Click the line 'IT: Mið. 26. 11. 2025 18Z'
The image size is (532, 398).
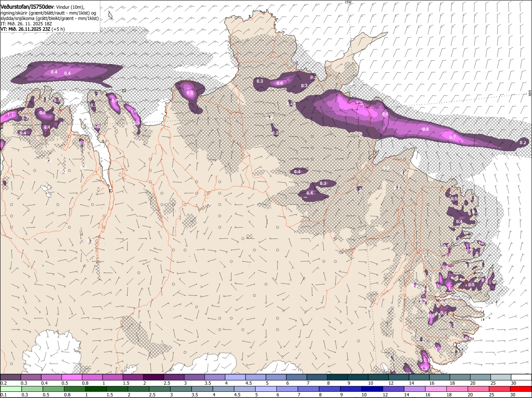coord(26,24)
